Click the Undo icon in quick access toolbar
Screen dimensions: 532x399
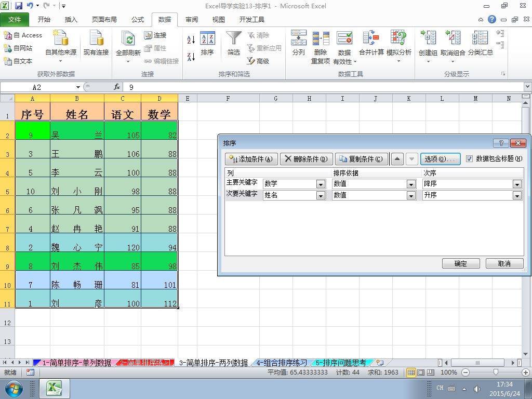pos(30,5)
